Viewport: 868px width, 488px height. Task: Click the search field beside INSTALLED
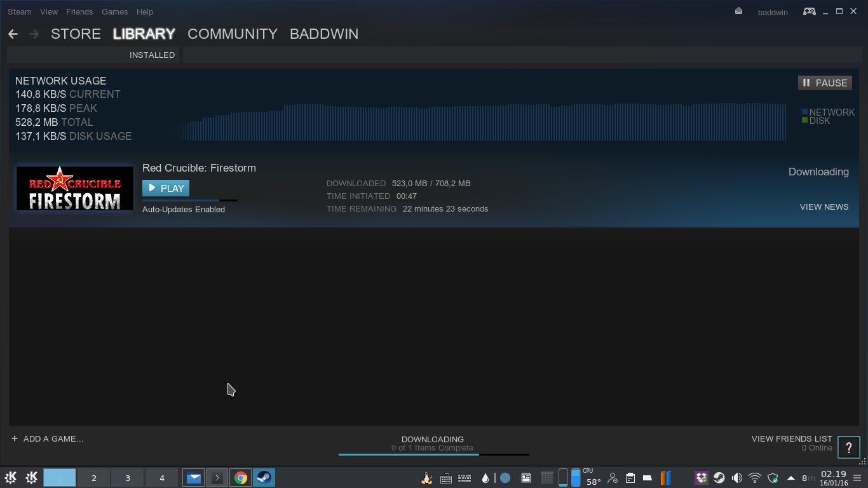(x=521, y=55)
